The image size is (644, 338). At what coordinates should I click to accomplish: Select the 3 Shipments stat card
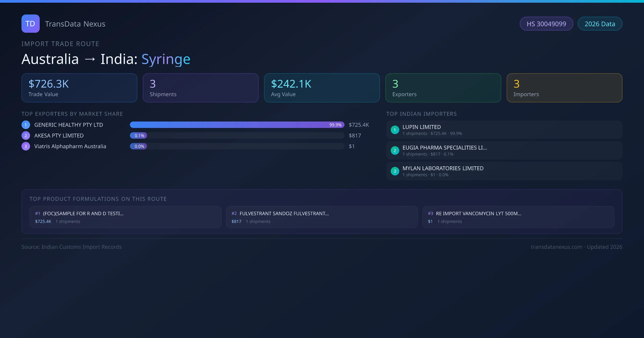click(200, 88)
